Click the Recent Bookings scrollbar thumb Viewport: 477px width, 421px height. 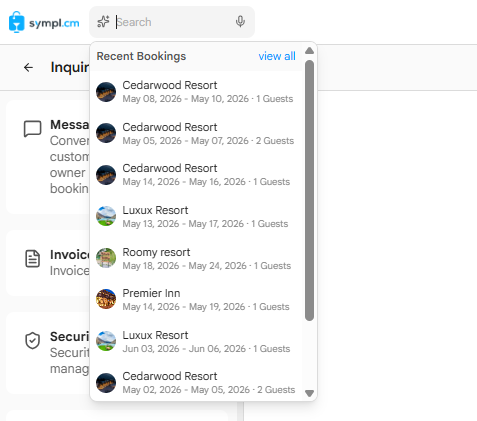tap(309, 190)
